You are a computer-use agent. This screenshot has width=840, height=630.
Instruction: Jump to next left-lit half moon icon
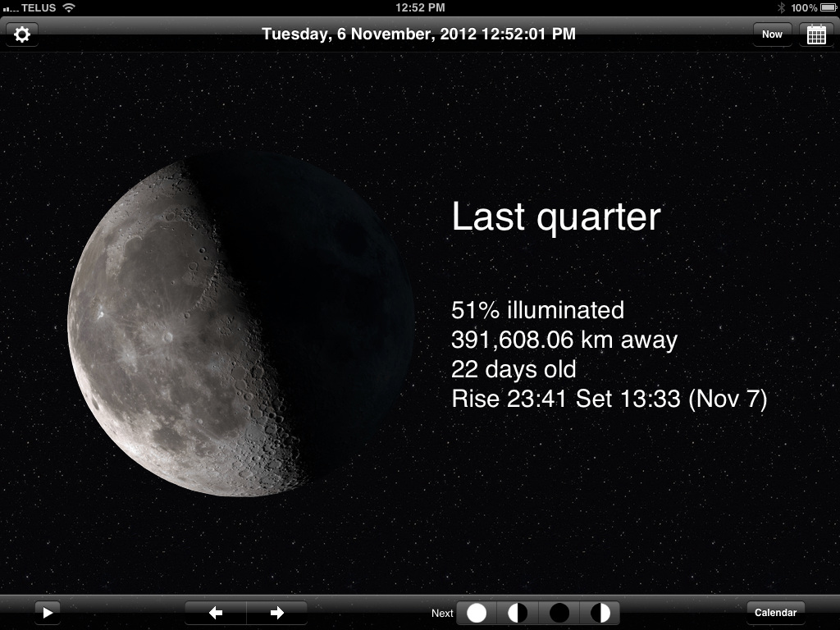(x=518, y=613)
